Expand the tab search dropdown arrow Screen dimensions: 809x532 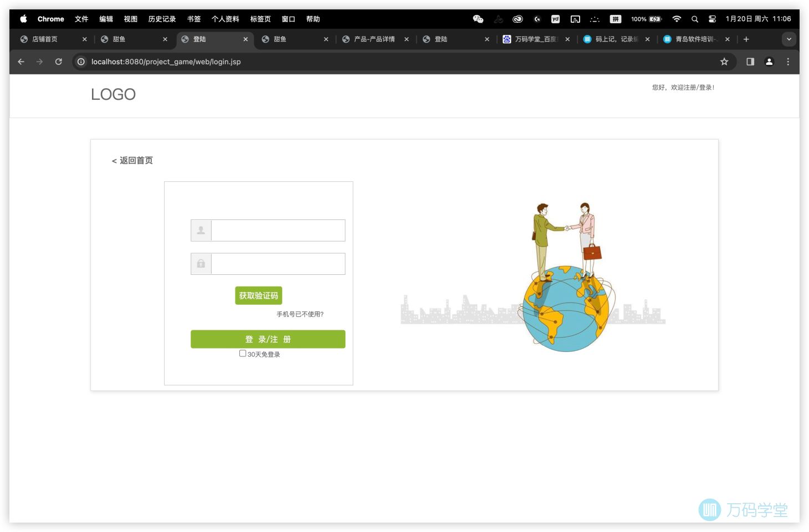[x=788, y=39]
